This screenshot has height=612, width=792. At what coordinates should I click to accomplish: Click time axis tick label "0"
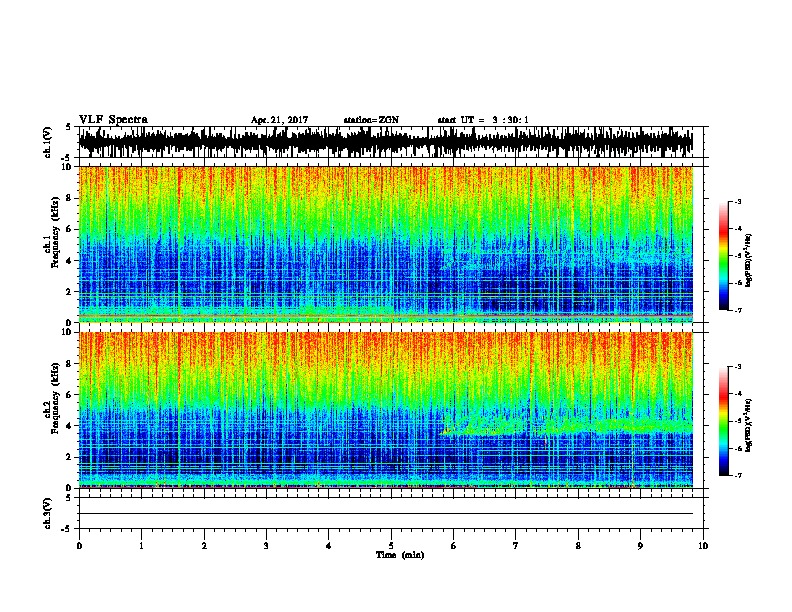pos(79,546)
